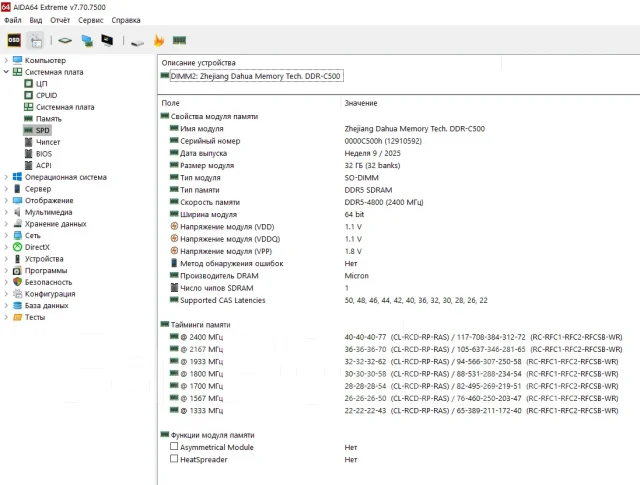640x485 pixels.
Task: Open monitor diagnostics toolbar icon
Action: [x=107, y=40]
